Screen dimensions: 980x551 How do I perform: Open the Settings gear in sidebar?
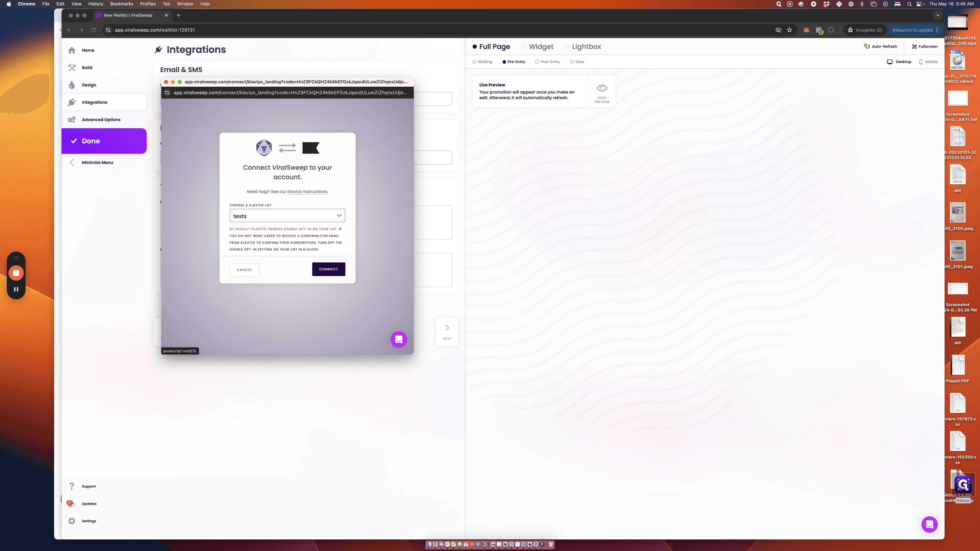[x=71, y=521]
